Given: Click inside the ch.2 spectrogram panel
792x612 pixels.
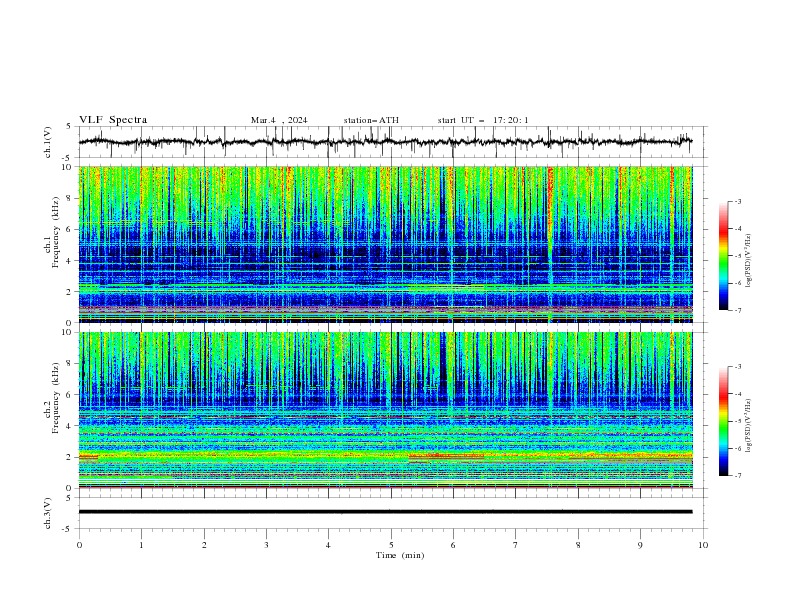Looking at the screenshot, I should click(385, 410).
